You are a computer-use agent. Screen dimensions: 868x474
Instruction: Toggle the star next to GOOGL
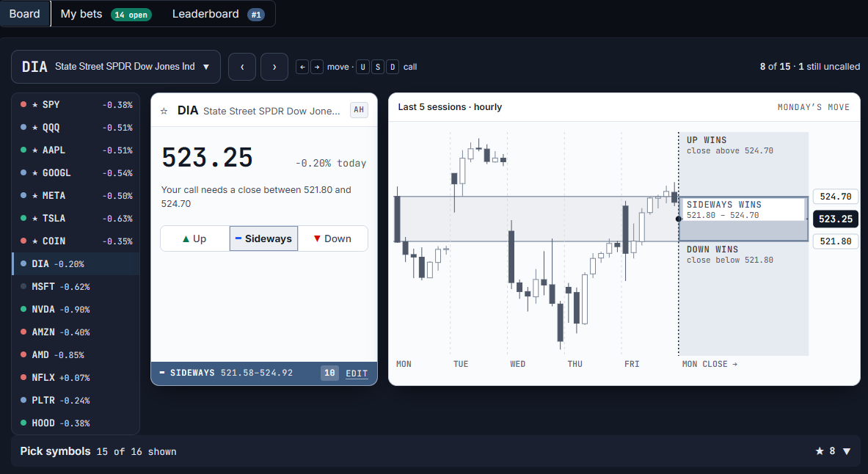(35, 172)
